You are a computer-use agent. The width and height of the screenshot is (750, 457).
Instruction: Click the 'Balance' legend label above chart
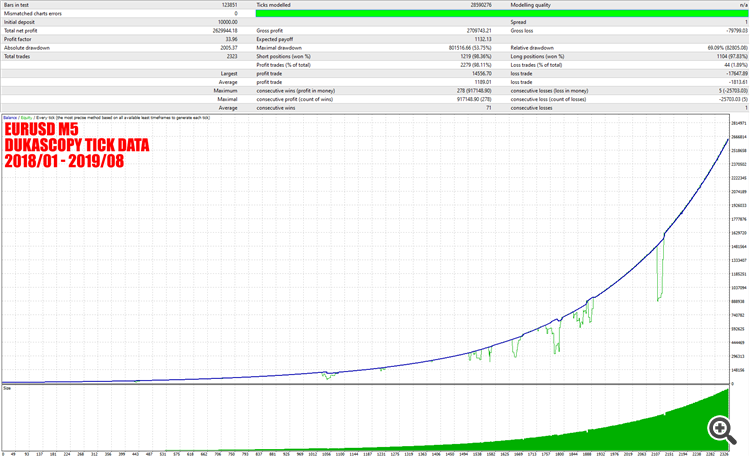coord(10,118)
